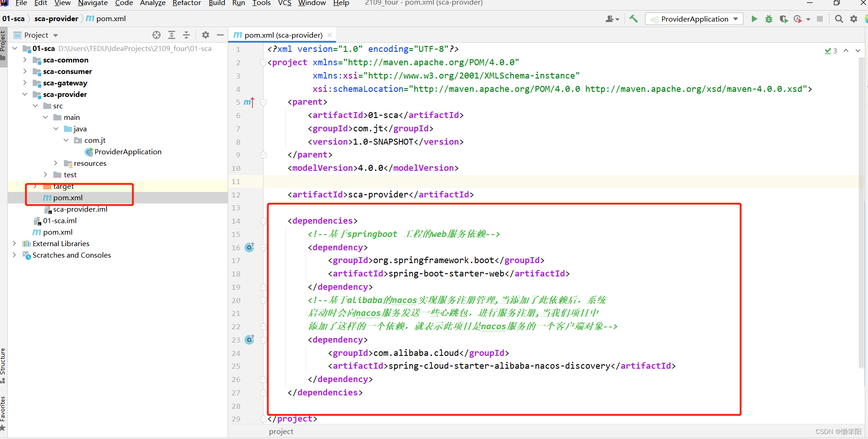This screenshot has height=439, width=868.
Task: Open Search Everywhere magnifier icon
Action: click(839, 19)
